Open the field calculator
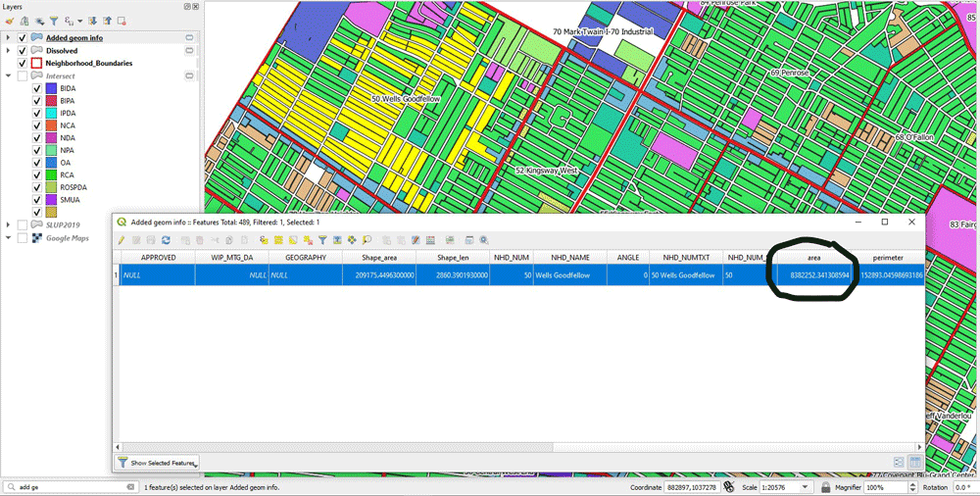This screenshot has height=496, width=980. (430, 239)
